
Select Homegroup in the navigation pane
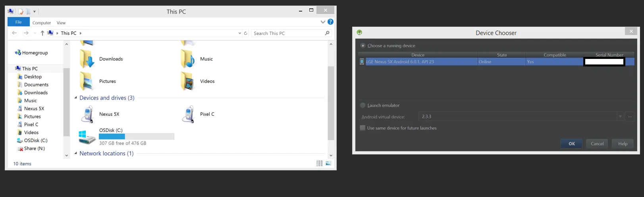pos(31,53)
